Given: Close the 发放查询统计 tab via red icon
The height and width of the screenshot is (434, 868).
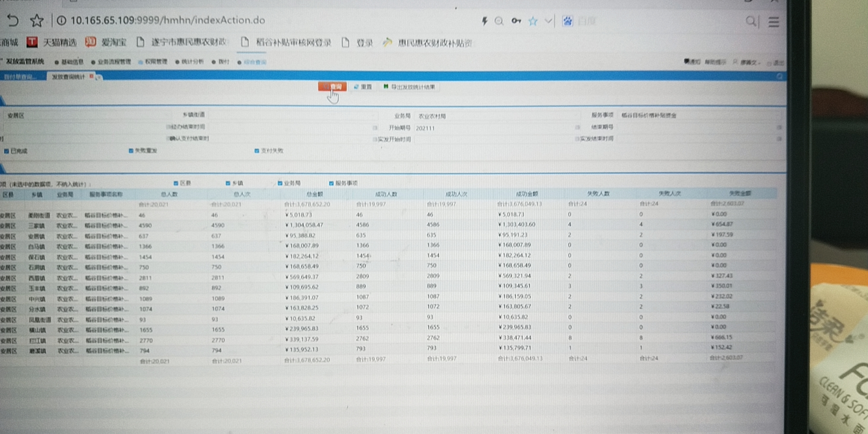Looking at the screenshot, I should [92, 76].
